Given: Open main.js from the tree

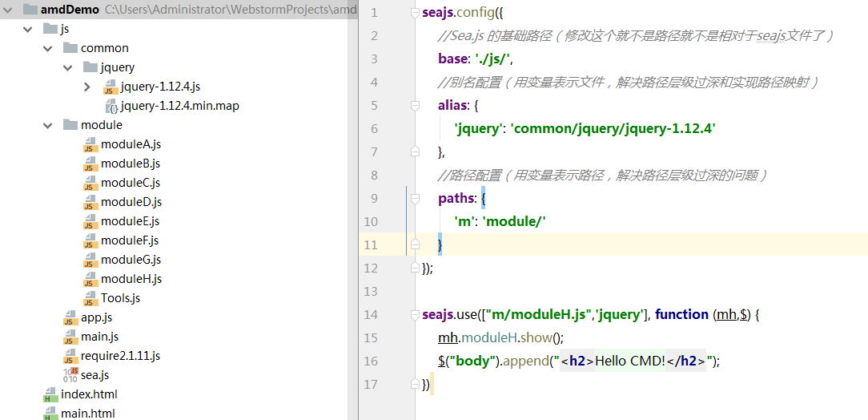Looking at the screenshot, I should (99, 337).
